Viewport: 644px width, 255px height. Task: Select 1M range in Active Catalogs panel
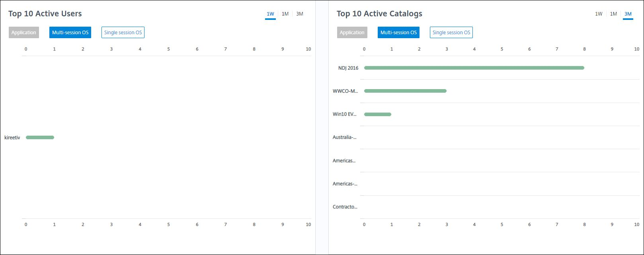point(613,14)
